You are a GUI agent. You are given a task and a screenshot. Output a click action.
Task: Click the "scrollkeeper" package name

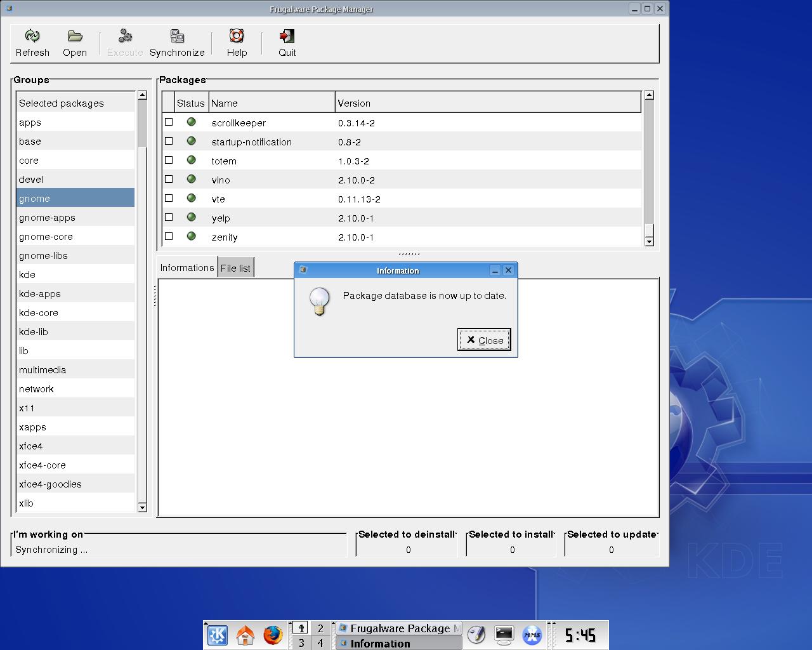click(239, 123)
